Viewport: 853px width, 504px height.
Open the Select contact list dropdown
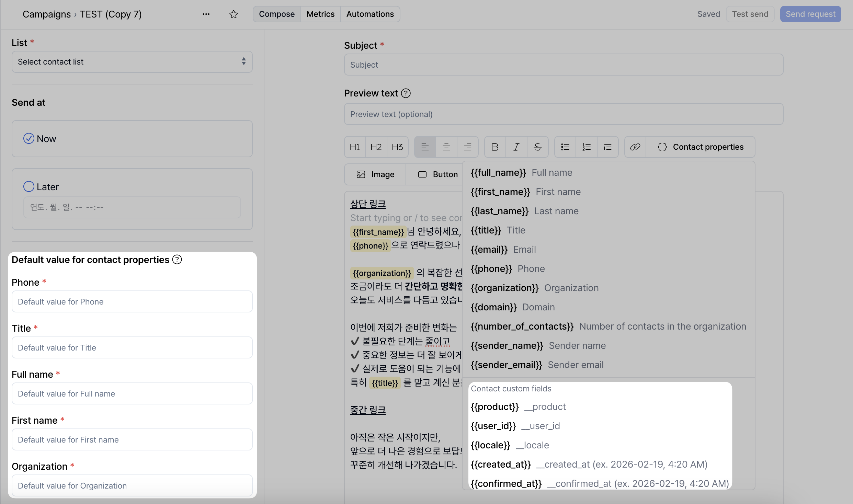pos(132,62)
